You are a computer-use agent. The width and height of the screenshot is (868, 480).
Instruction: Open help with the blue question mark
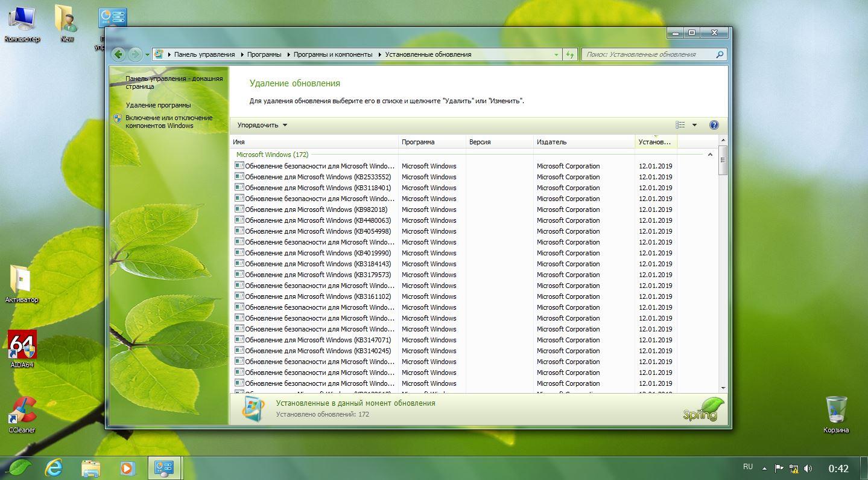(714, 125)
